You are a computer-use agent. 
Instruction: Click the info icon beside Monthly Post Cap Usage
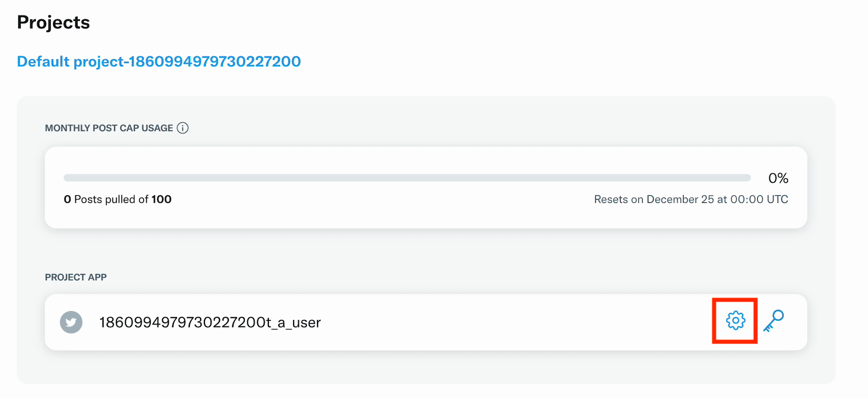tap(183, 128)
